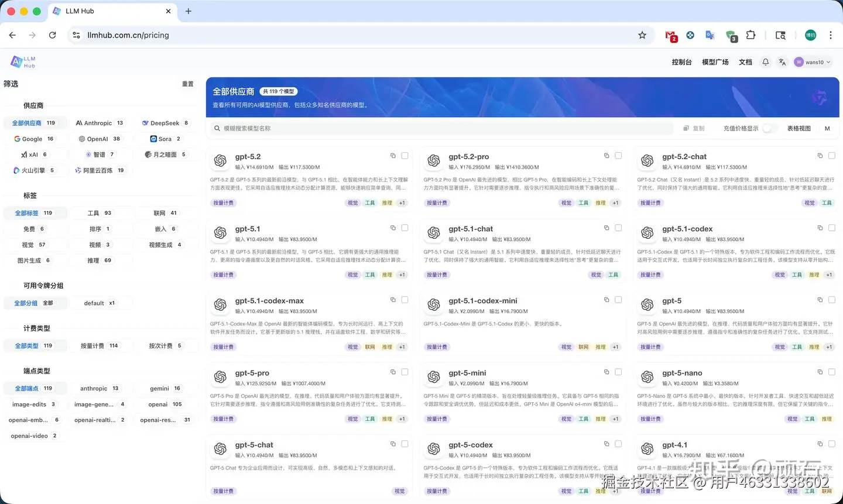Copy the gpt-5.2 model name
843x504 pixels.
[393, 156]
